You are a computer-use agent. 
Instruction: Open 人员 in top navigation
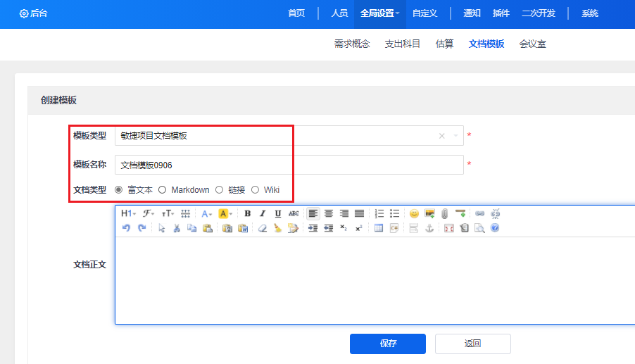tap(339, 13)
